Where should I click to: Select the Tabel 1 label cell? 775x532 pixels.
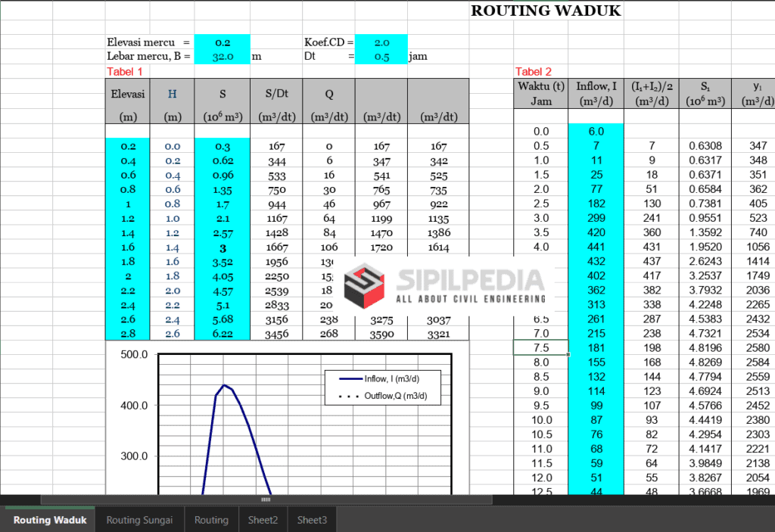point(124,71)
